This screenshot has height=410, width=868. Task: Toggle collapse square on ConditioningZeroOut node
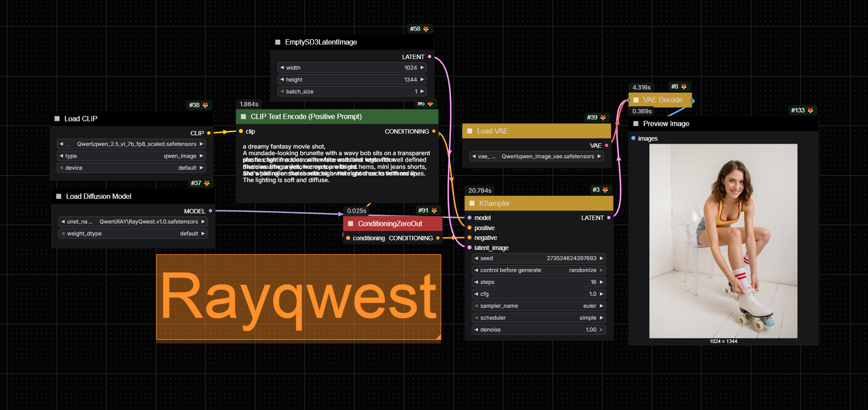click(x=350, y=224)
